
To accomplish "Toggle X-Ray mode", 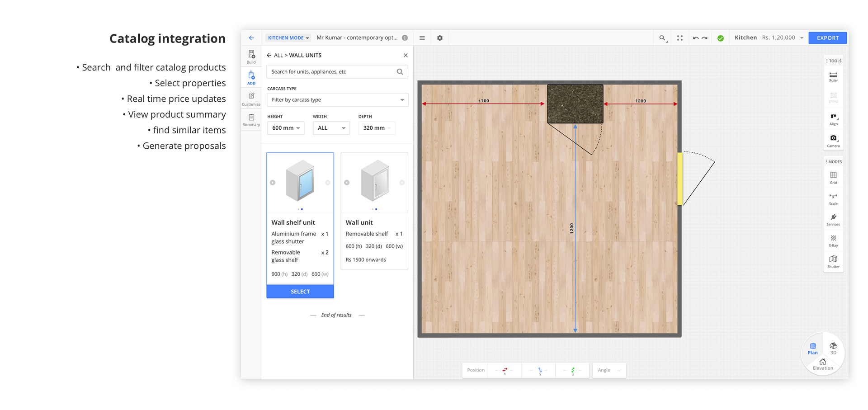I will point(833,241).
